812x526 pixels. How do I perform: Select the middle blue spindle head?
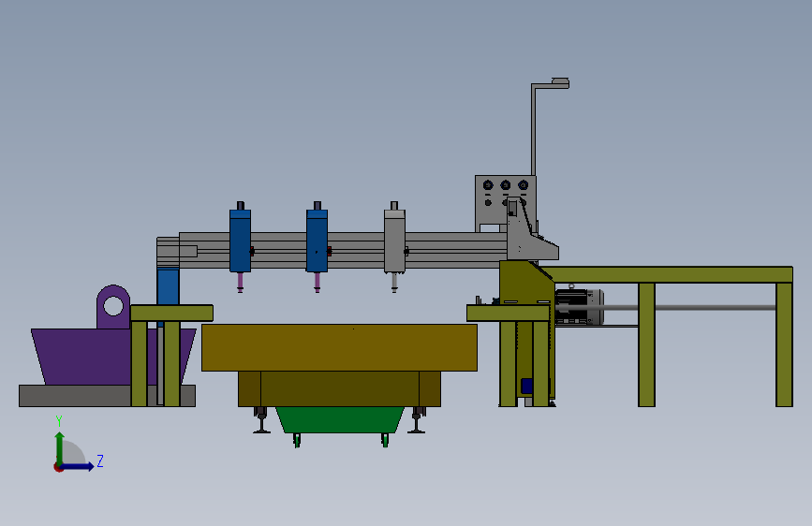click(317, 241)
